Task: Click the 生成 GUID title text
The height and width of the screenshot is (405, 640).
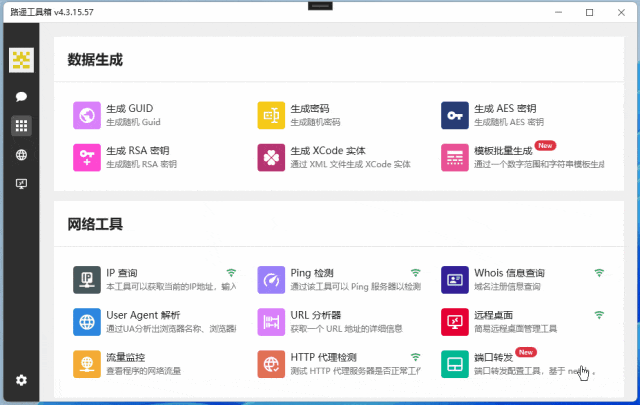Action: [130, 109]
